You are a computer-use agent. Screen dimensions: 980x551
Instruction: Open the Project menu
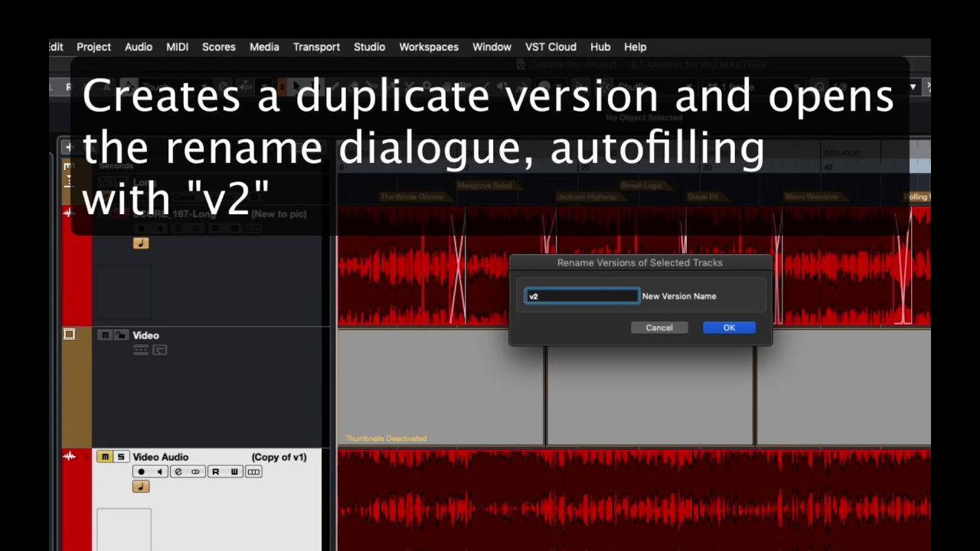click(93, 47)
